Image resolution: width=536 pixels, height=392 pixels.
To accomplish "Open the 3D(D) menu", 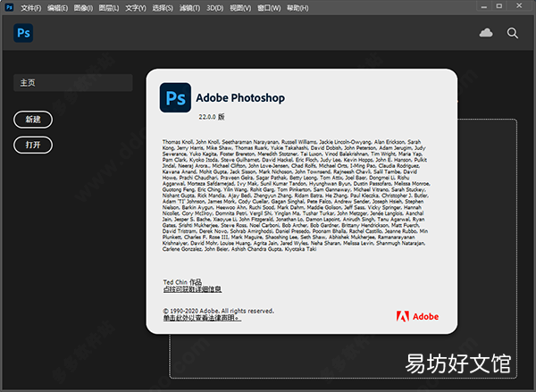I will (214, 8).
